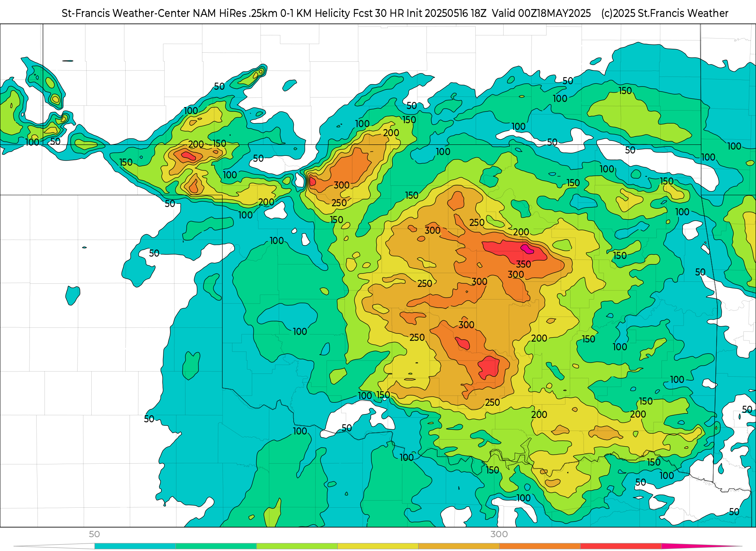
Task: Click the orange color bar segment right of the 300 tick
Action: click(x=540, y=546)
